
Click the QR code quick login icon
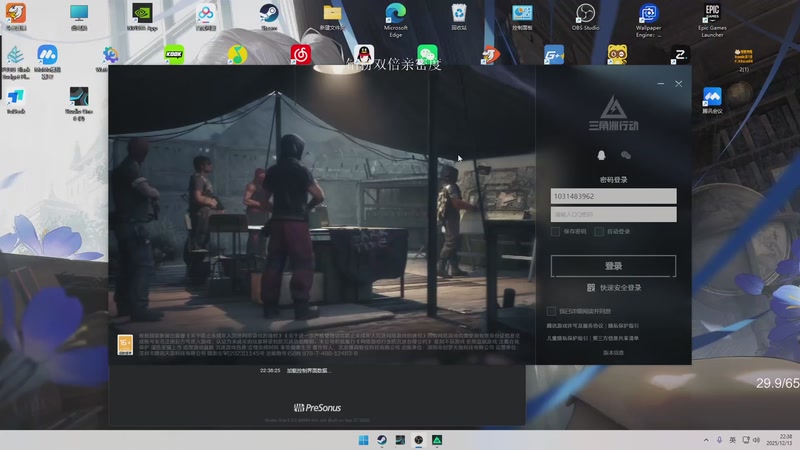(x=591, y=288)
